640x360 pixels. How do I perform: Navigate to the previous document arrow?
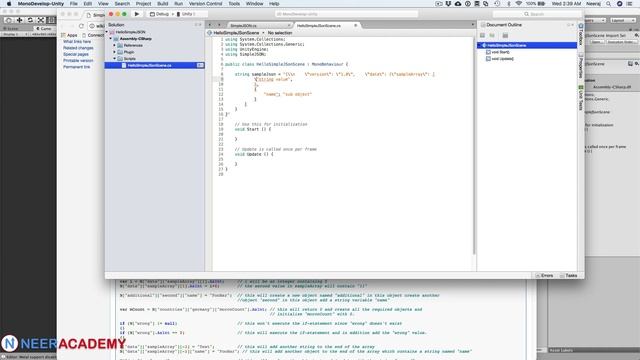210,25
